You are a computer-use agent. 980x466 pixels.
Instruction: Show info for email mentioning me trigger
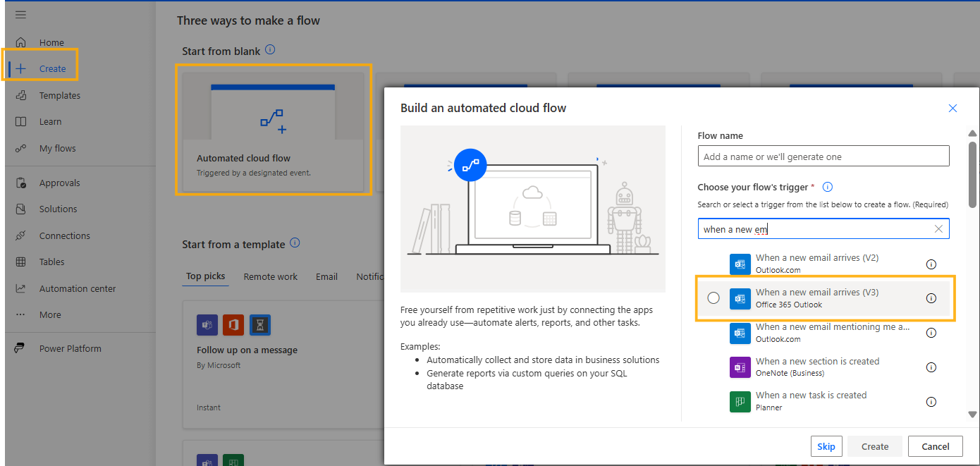coord(931,333)
